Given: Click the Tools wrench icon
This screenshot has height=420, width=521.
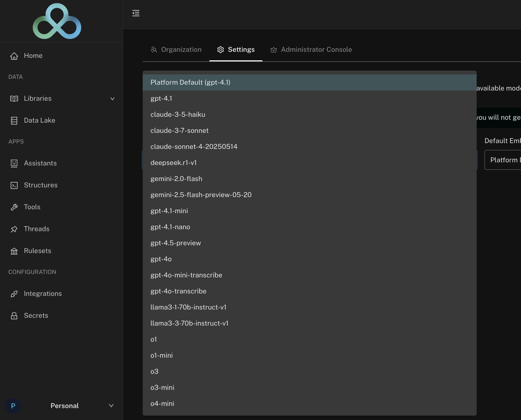Looking at the screenshot, I should tap(14, 207).
